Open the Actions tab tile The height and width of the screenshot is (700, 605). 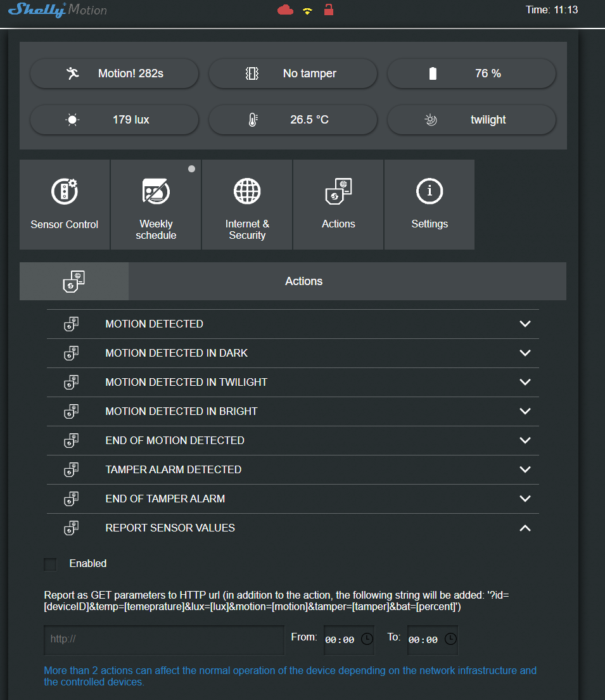(x=338, y=204)
